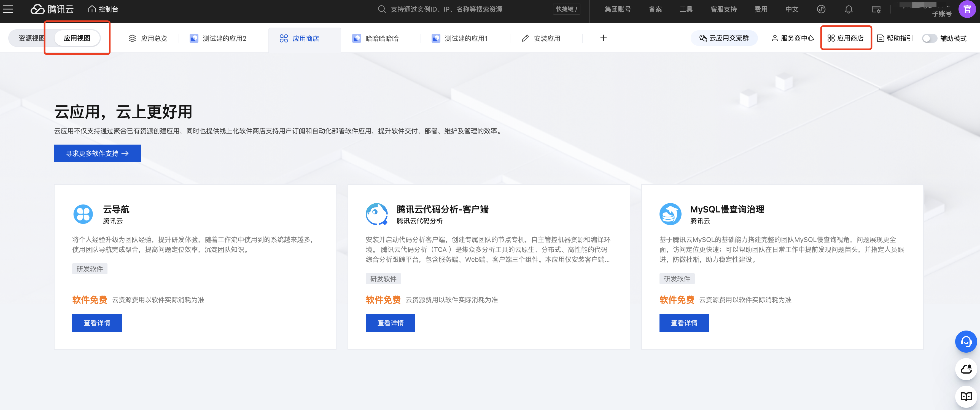Open the 工具 menu
The width and height of the screenshot is (980, 410).
pos(686,9)
